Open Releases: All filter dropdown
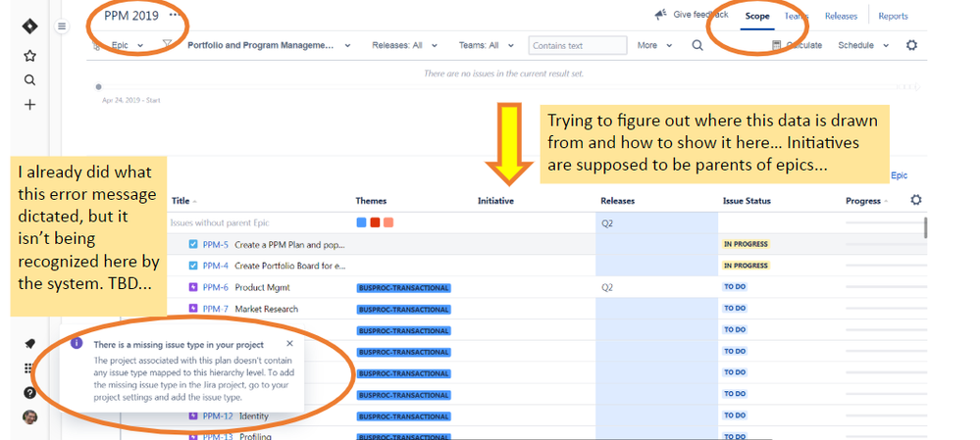980x440 pixels. [404, 45]
